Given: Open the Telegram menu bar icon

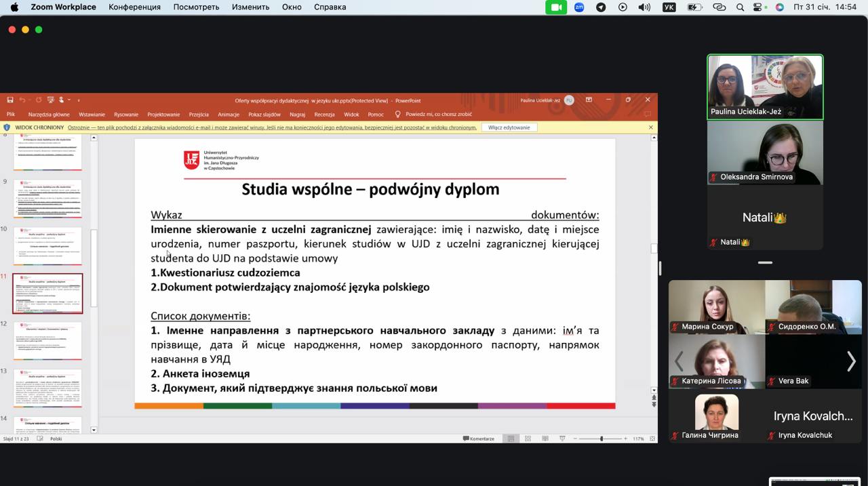Looking at the screenshot, I should point(601,7).
